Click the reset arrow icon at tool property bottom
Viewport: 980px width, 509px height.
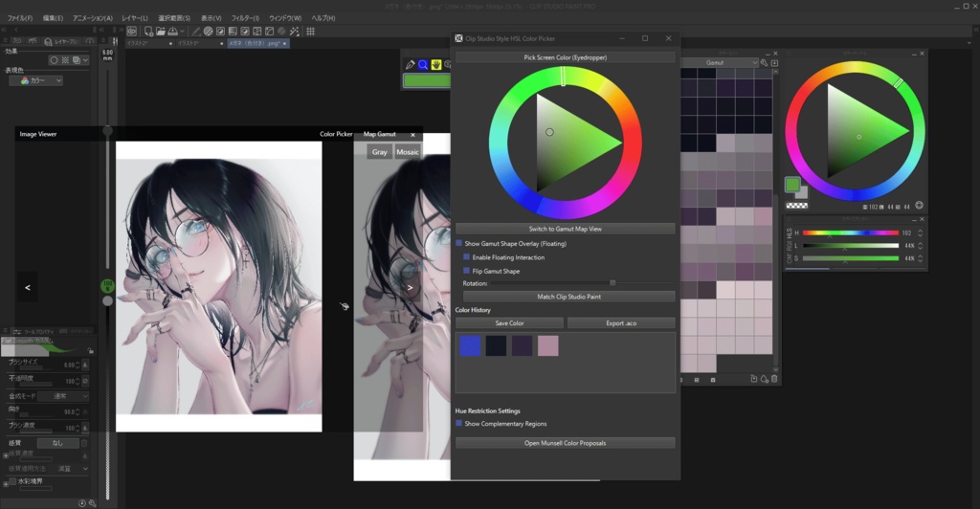pyautogui.click(x=82, y=502)
